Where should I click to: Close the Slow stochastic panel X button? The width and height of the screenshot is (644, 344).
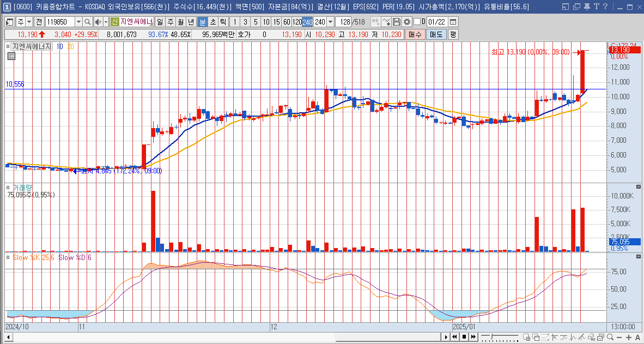click(x=638, y=256)
